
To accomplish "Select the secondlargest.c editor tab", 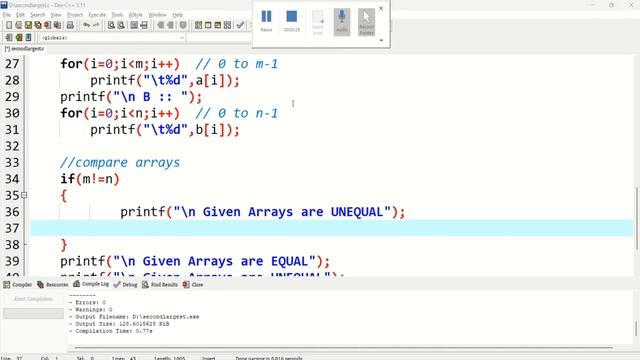I will click(24, 49).
